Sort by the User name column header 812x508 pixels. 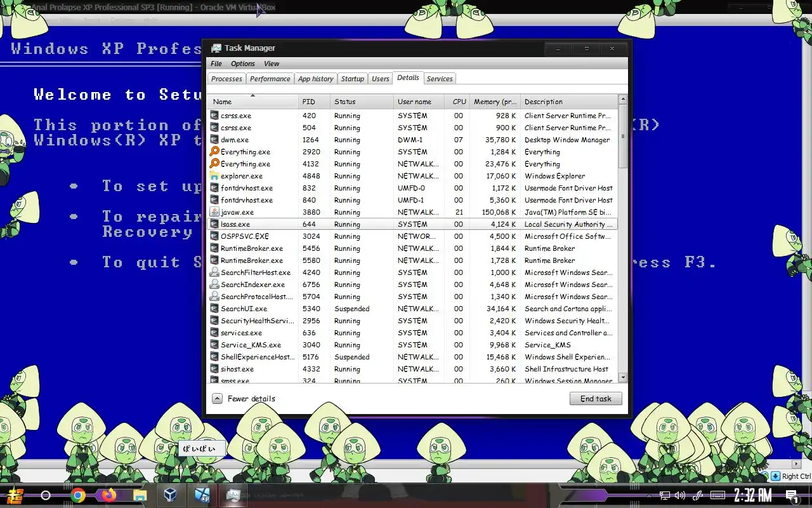(419, 102)
